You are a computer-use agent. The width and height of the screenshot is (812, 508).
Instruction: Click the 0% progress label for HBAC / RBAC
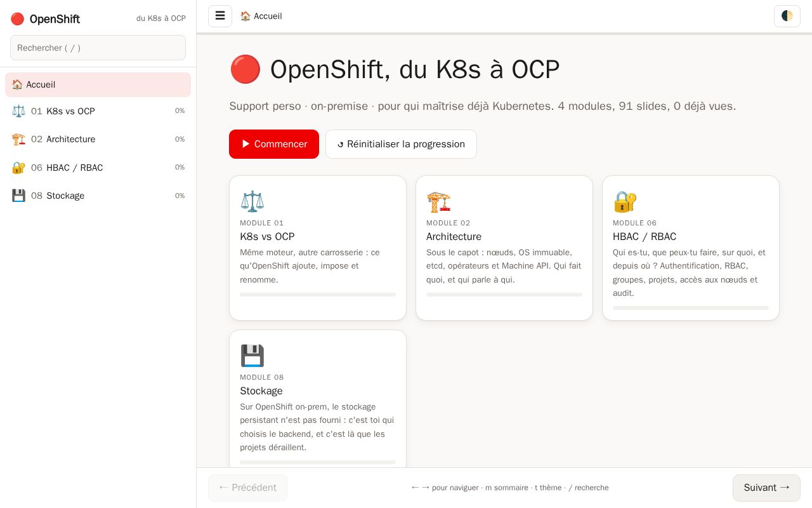click(x=180, y=168)
